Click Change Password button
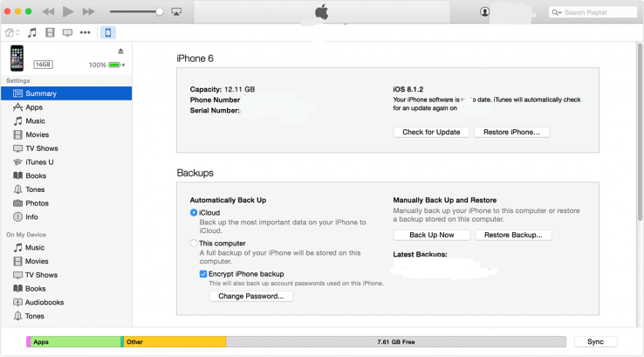The image size is (644, 357). (x=251, y=296)
